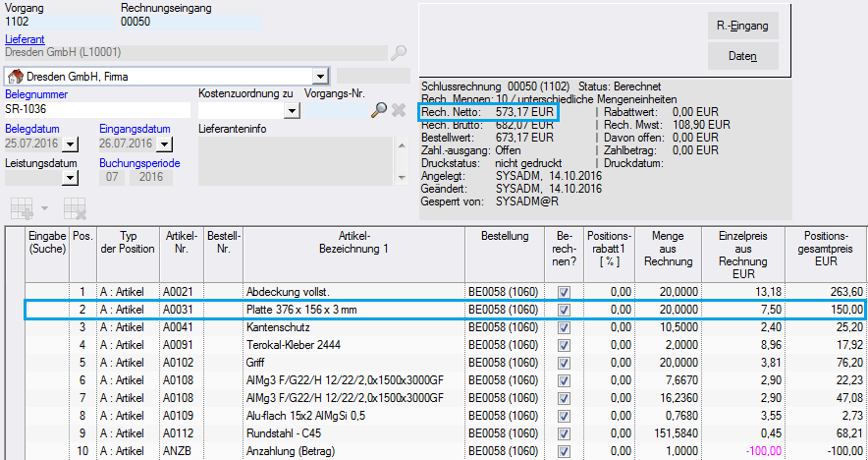The width and height of the screenshot is (868, 460).
Task: Search Vorgangs-Nr. with the magnifier icon
Action: (x=379, y=110)
